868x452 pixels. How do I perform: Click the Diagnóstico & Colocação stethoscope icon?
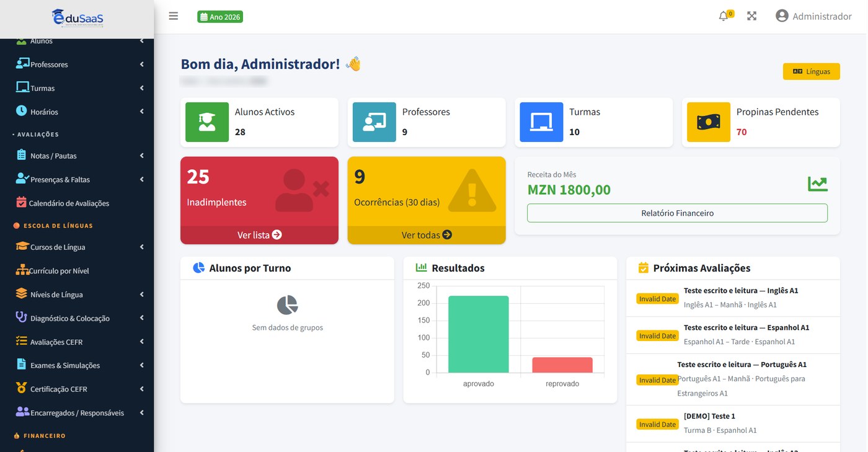pos(22,317)
